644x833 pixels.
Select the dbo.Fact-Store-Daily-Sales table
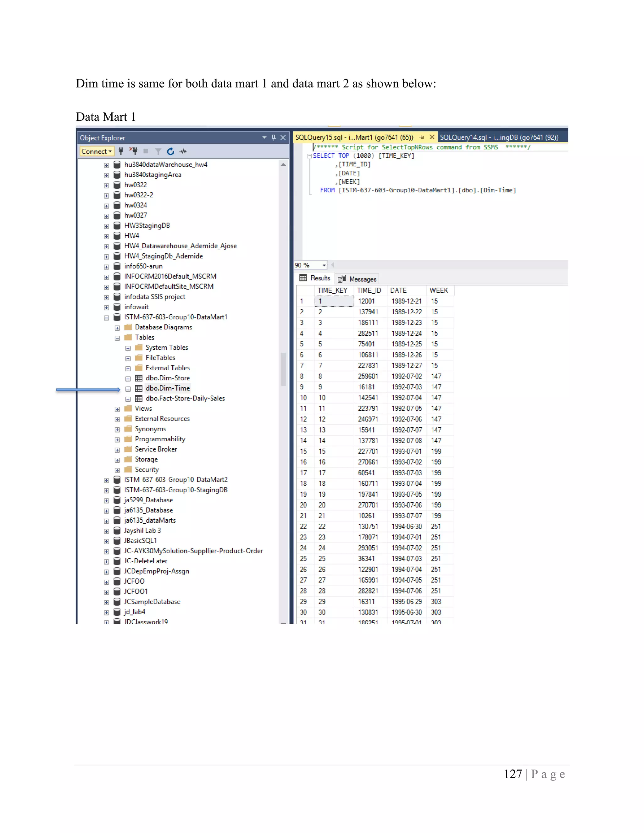186,398
